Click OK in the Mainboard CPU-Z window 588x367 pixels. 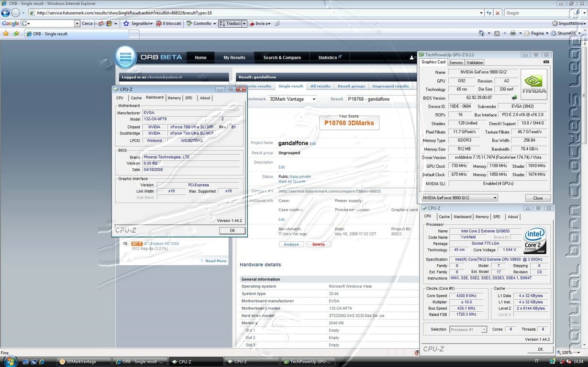click(232, 230)
